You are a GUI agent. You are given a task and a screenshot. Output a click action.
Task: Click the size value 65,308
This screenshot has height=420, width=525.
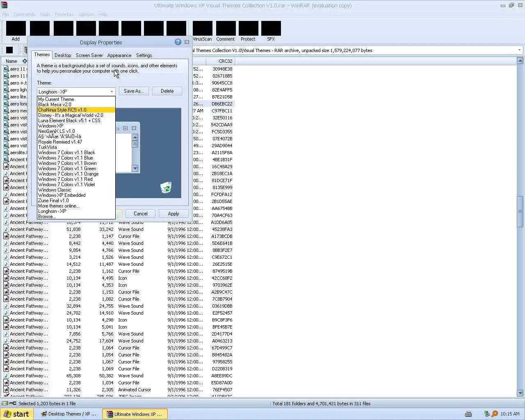pyautogui.click(x=73, y=376)
